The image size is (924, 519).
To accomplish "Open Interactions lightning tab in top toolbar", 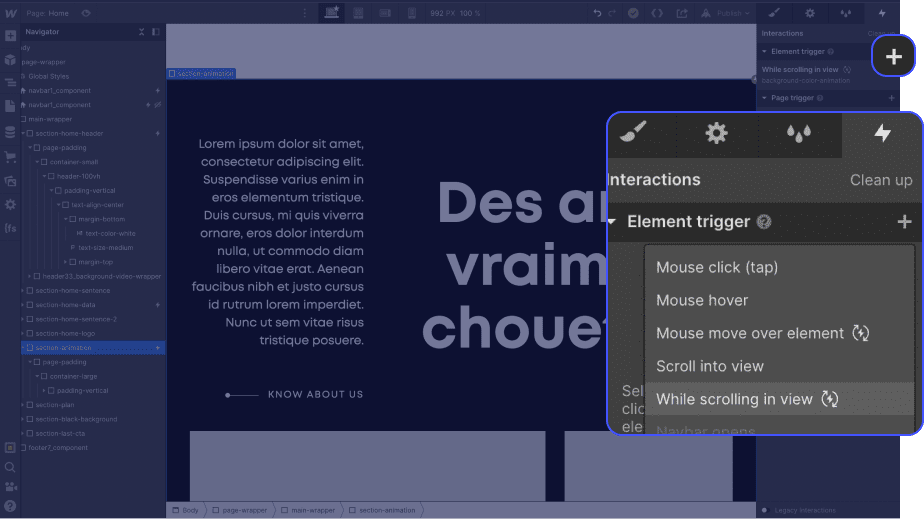I will (882, 13).
